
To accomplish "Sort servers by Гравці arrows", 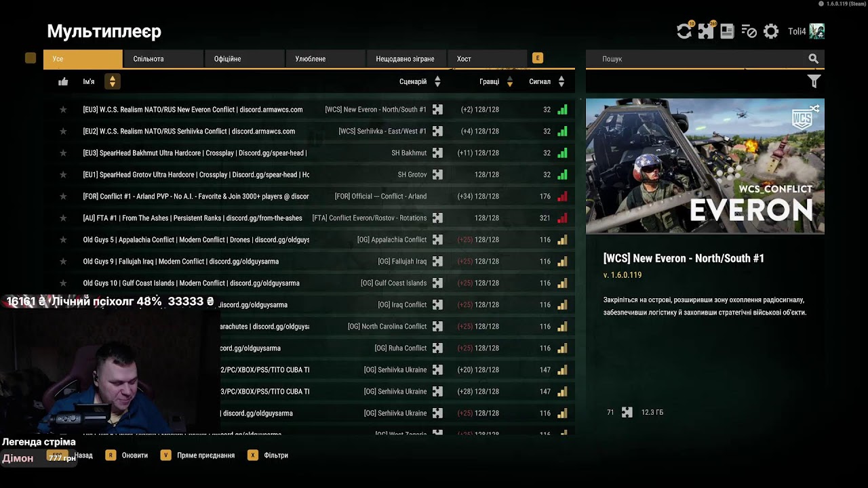I will pos(510,81).
